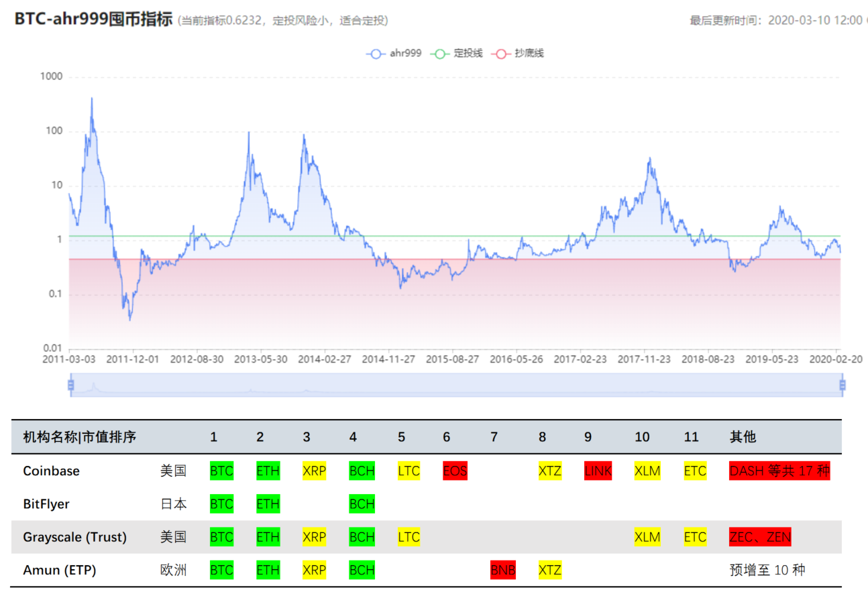Click the 2017-11-23 x-axis date

(645, 359)
